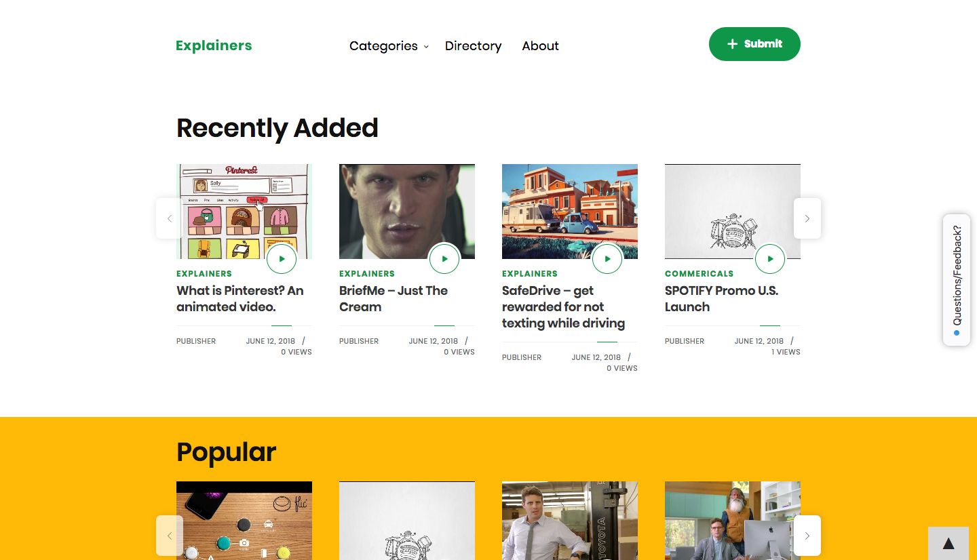Open the Popular thumbnail with bearded man
The width and height of the screenshot is (977, 560).
click(x=733, y=521)
